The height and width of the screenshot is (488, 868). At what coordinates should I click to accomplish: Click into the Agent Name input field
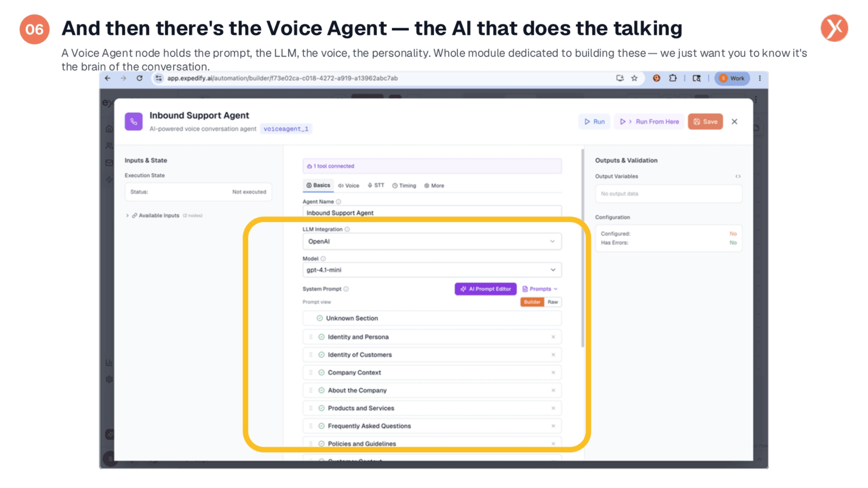(x=432, y=213)
